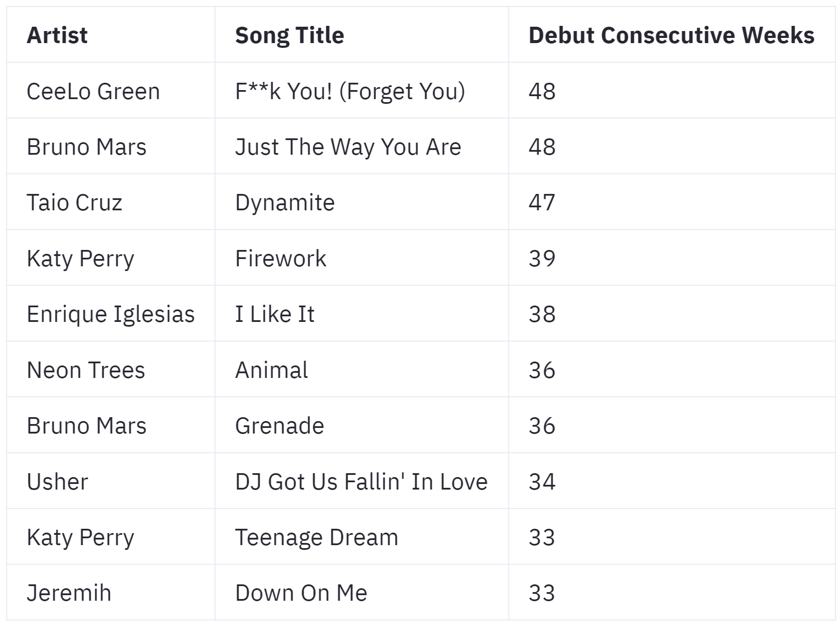The width and height of the screenshot is (840, 624).
Task: Select the CeeLo Green artist cell
Action: click(x=93, y=91)
